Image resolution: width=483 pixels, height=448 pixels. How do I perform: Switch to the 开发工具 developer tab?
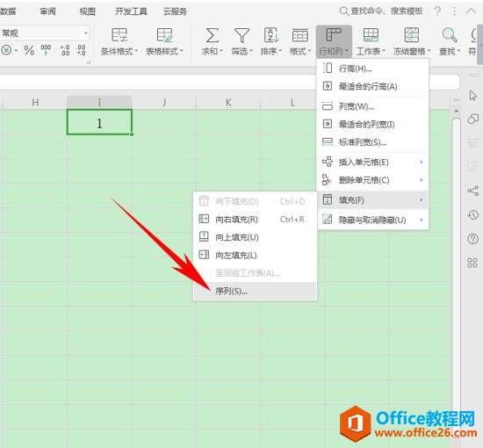tap(131, 11)
